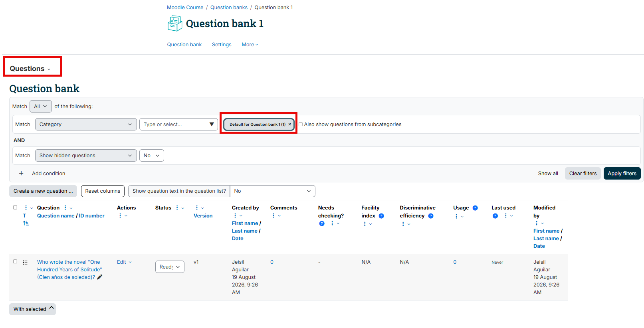Show help for Needs checking column
The height and width of the screenshot is (328, 644).
point(322,223)
